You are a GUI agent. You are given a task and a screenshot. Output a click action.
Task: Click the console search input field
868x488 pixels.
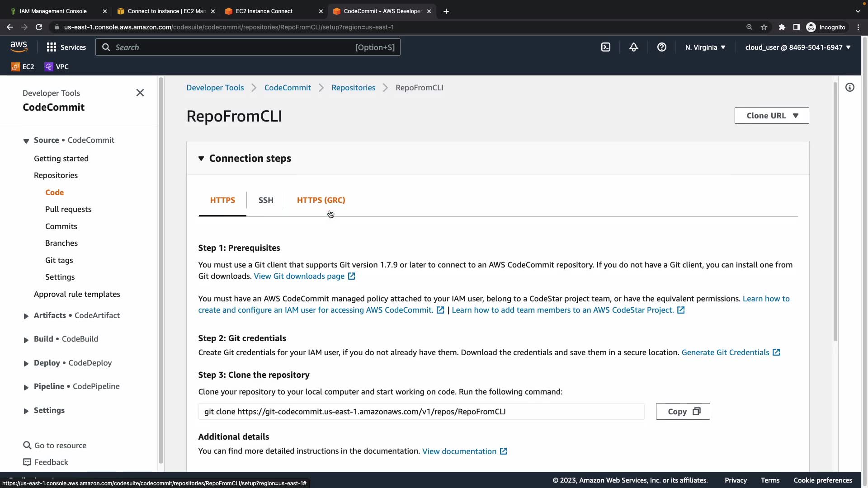click(235, 47)
